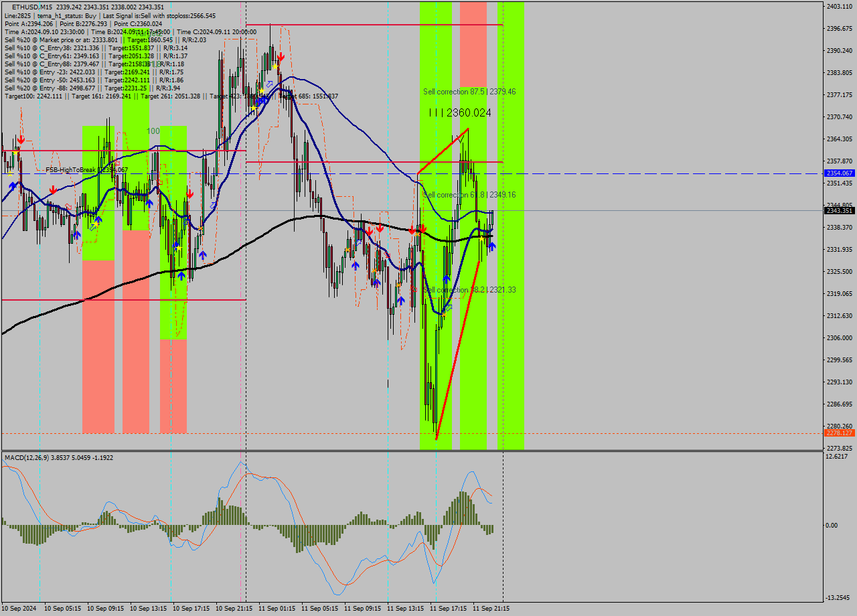
Task: Click the '11 Sep 05:15' time axis label
Action: (x=319, y=609)
